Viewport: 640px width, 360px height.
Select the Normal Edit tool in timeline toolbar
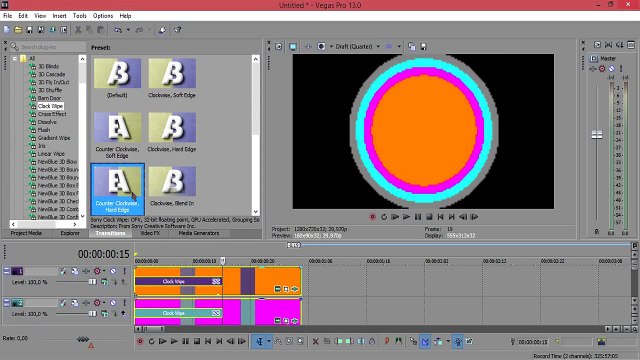tap(260, 341)
